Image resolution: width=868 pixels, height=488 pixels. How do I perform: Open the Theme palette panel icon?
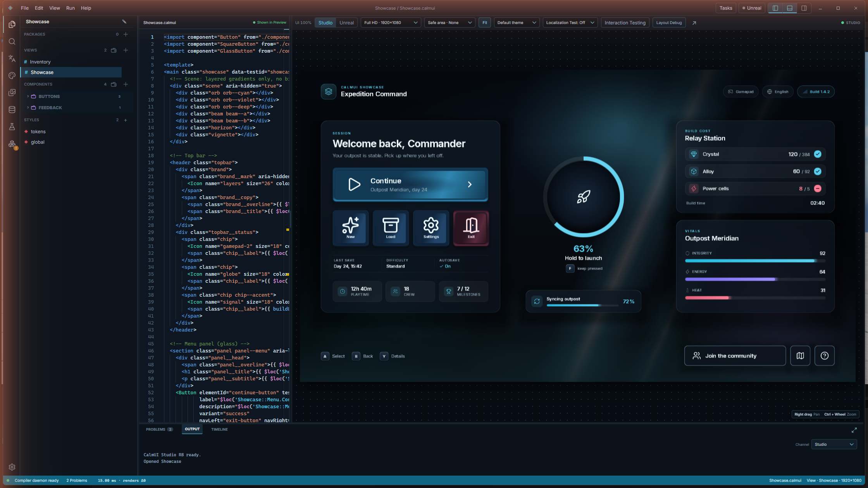tap(12, 76)
